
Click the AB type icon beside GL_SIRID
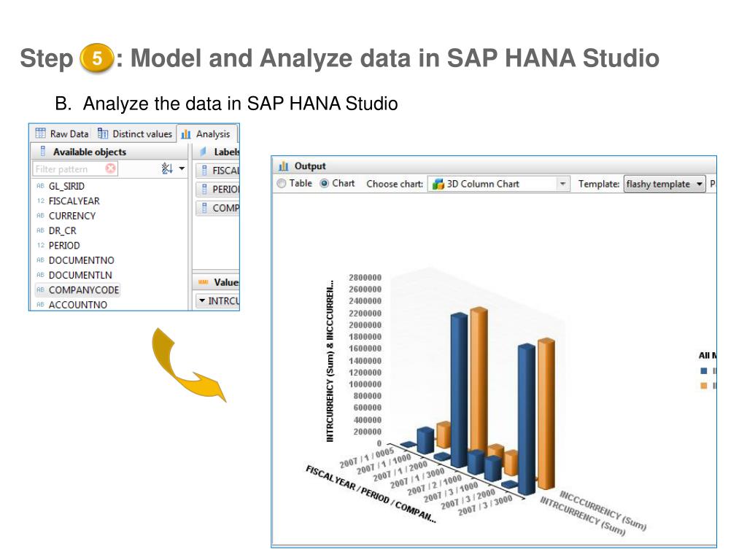coord(41,186)
